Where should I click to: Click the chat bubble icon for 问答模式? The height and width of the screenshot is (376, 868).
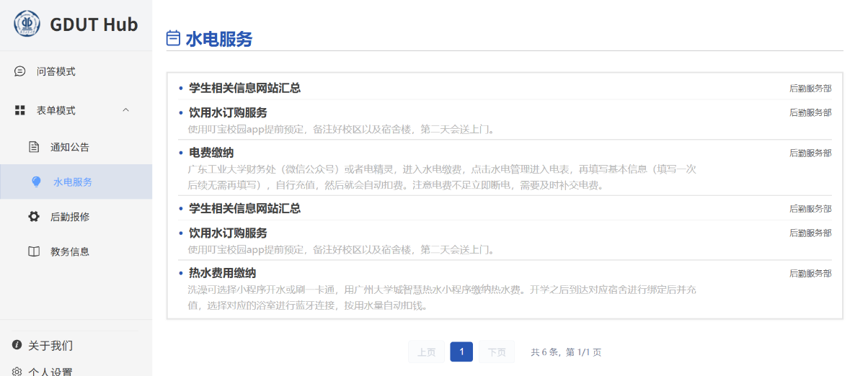[20, 71]
